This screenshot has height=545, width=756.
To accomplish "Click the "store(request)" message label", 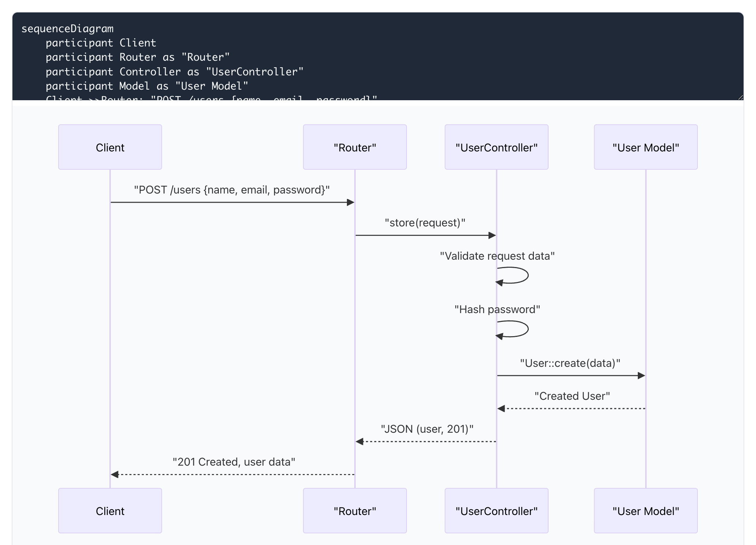I will coord(425,223).
